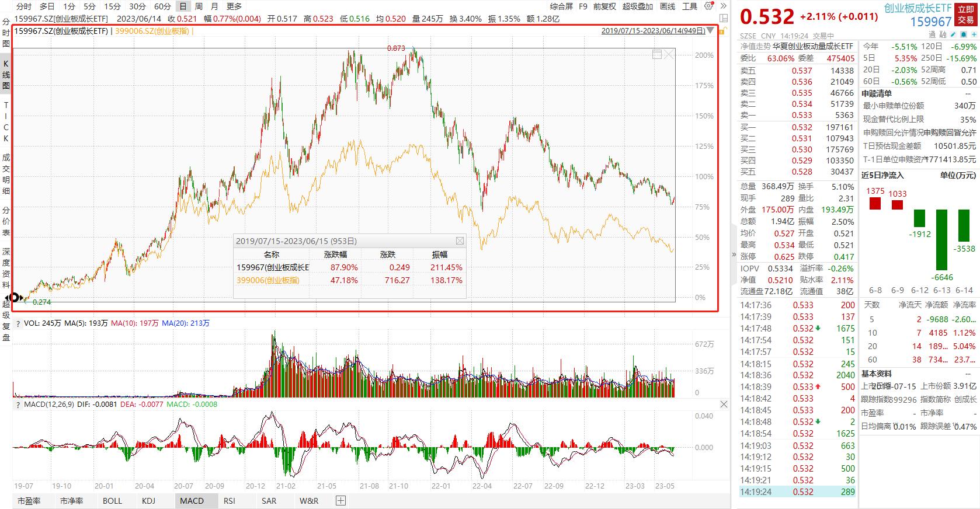Switch to the W&R indicator tab
The width and height of the screenshot is (980, 509).
click(x=309, y=500)
